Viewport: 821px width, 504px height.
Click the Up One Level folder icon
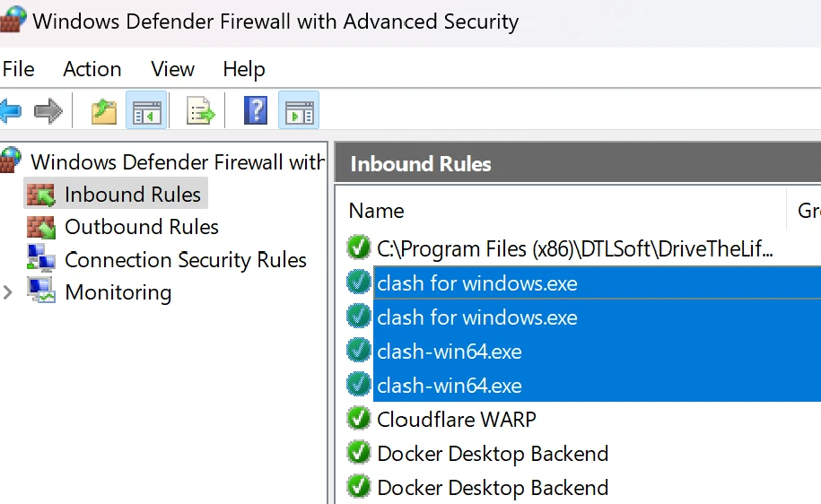(104, 111)
